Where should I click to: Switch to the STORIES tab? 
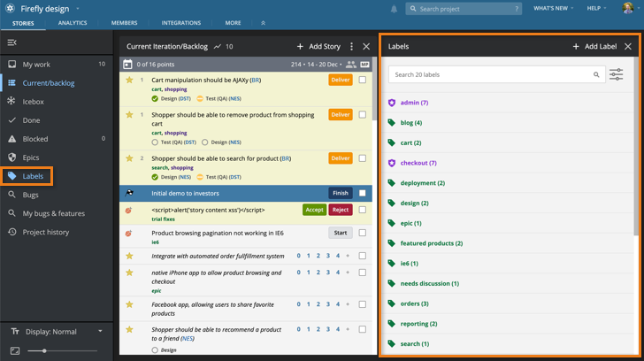point(23,23)
